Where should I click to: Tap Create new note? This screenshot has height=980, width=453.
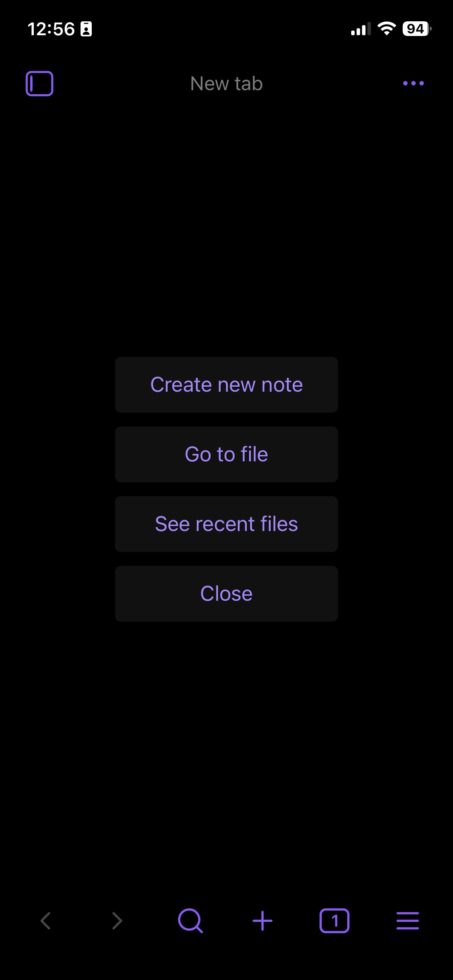click(226, 385)
